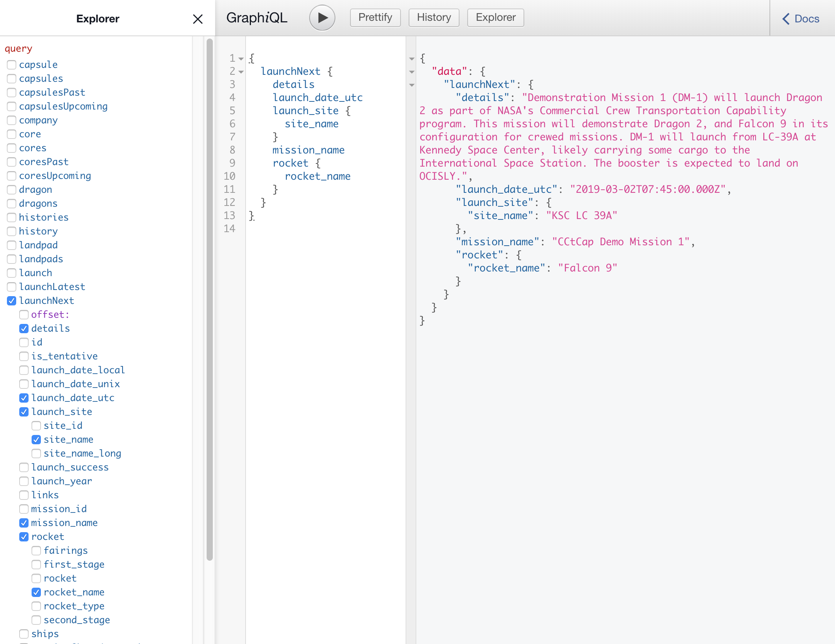835x644 pixels.
Task: Click "mission_name" in the query editor
Action: pos(308,150)
